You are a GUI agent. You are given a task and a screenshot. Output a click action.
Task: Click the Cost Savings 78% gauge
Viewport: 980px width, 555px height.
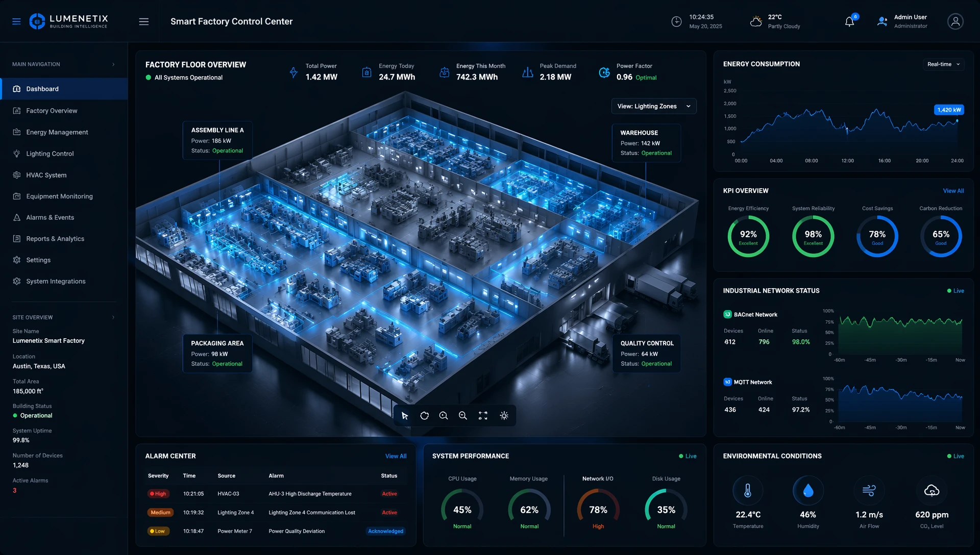click(x=877, y=236)
